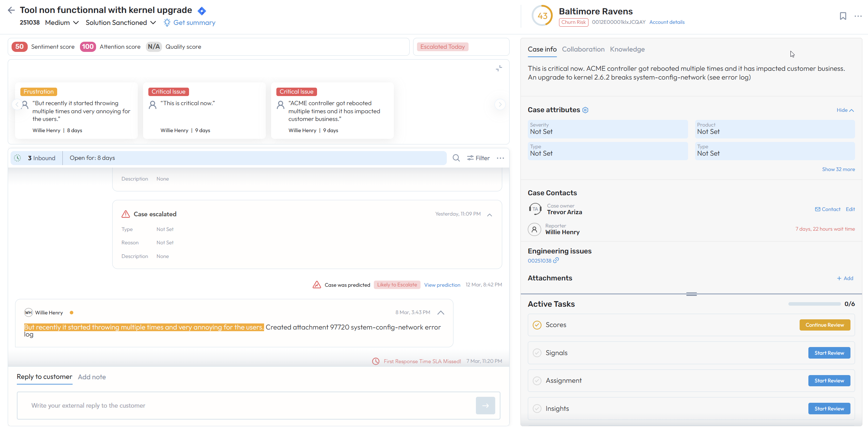Switch to the Collaboration tab

583,49
